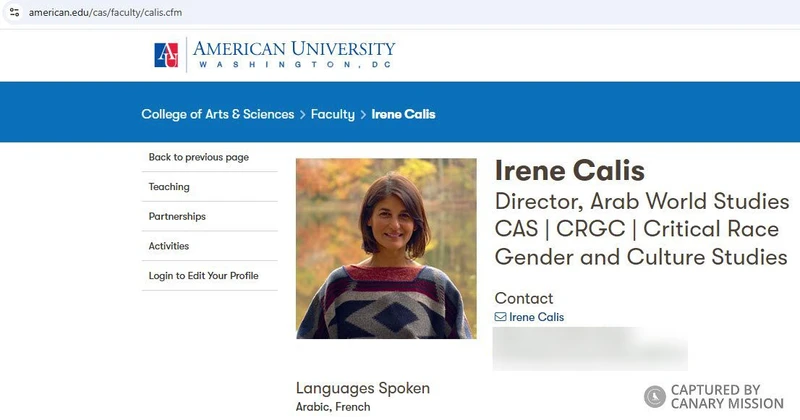The width and height of the screenshot is (800, 420).
Task: Click the envelope email icon beside Irene Calis
Action: [x=501, y=317]
